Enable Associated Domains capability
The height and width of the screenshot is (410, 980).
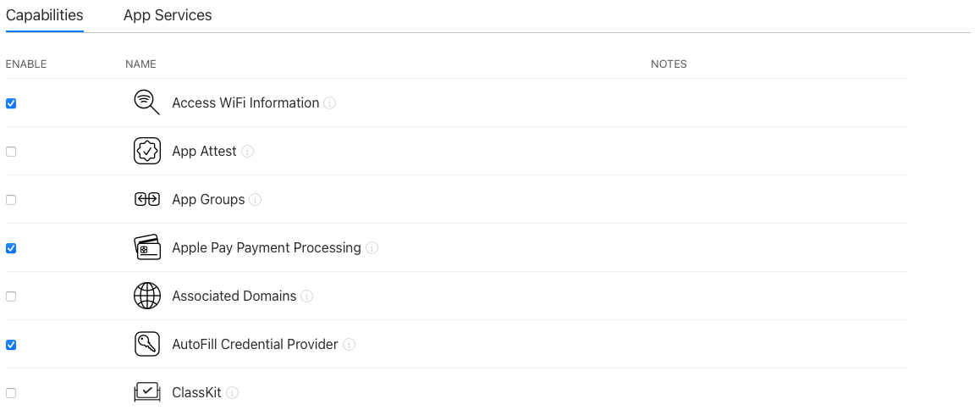coord(11,296)
